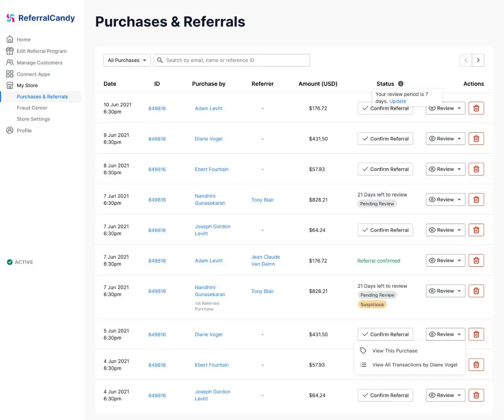Open Store Settings in sidebar
The height and width of the screenshot is (420, 504).
[x=34, y=119]
